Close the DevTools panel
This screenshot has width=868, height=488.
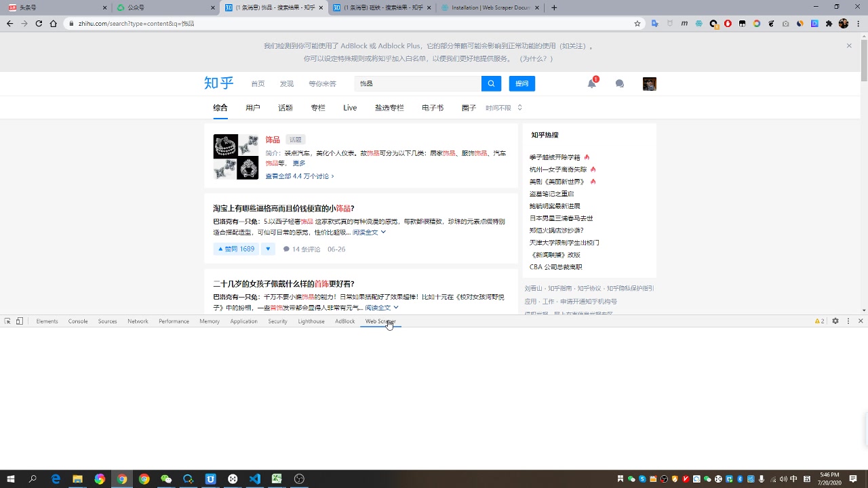click(x=861, y=321)
